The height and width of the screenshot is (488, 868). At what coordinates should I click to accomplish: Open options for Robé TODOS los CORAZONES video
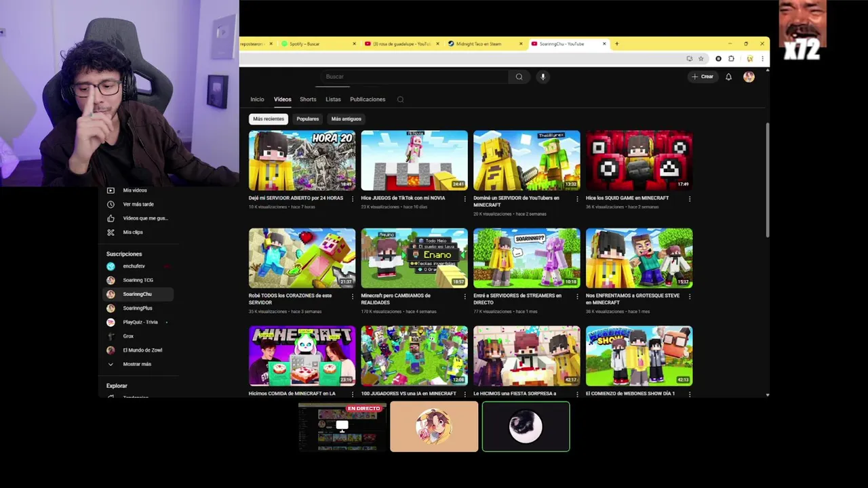click(352, 296)
